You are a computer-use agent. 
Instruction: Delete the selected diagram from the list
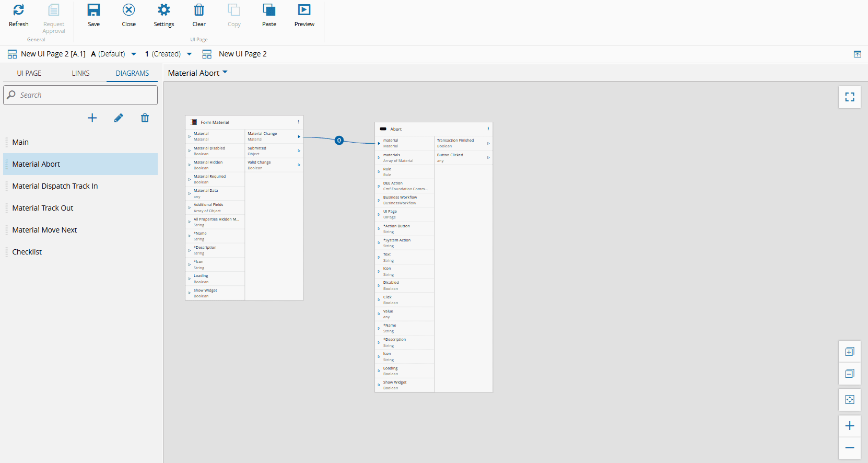[x=145, y=118]
